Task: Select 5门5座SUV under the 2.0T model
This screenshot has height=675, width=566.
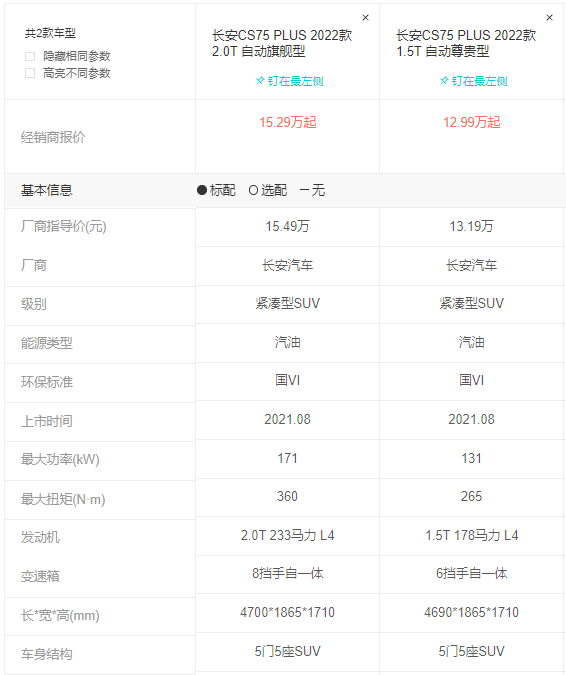Action: [x=288, y=652]
